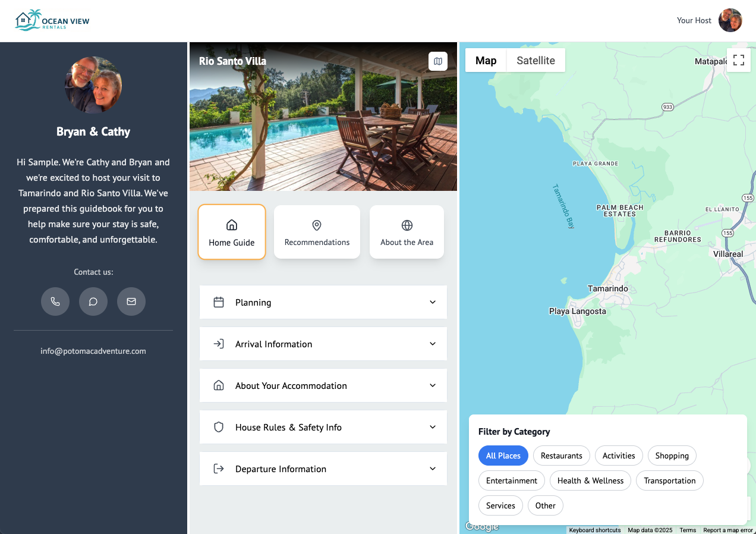Email the hosts via the envelope icon

pos(131,301)
